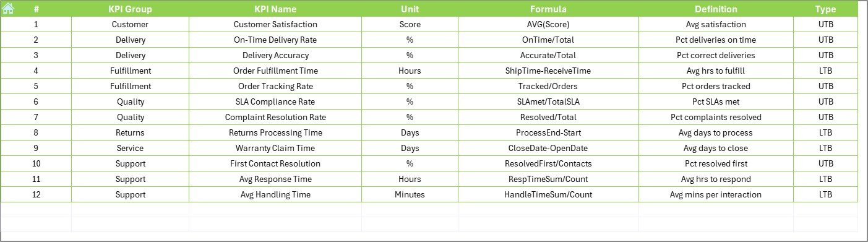Select the AVG(Score) formula cell

coord(548,25)
